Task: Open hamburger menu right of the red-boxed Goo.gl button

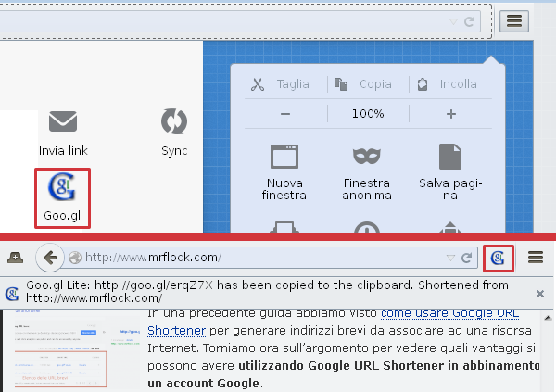Action: (x=535, y=257)
